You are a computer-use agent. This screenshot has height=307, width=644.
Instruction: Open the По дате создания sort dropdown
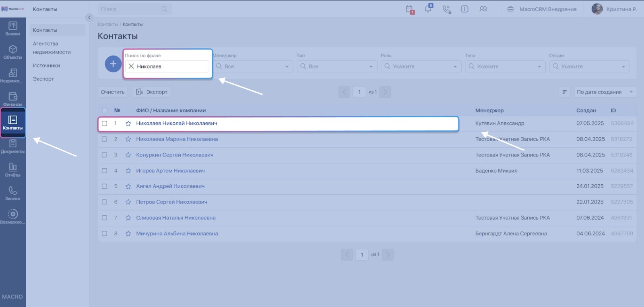pos(605,92)
